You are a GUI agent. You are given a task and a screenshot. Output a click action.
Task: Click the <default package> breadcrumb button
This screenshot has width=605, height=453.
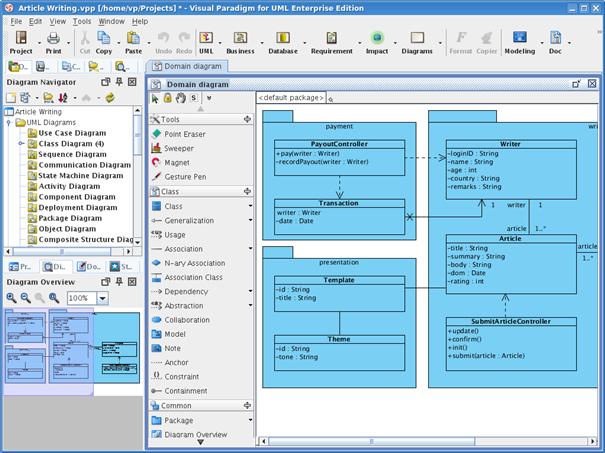pos(291,98)
